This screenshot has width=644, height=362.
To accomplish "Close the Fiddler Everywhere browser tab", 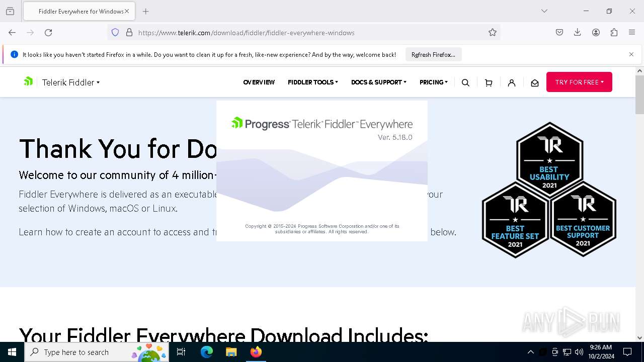I will (x=127, y=11).
